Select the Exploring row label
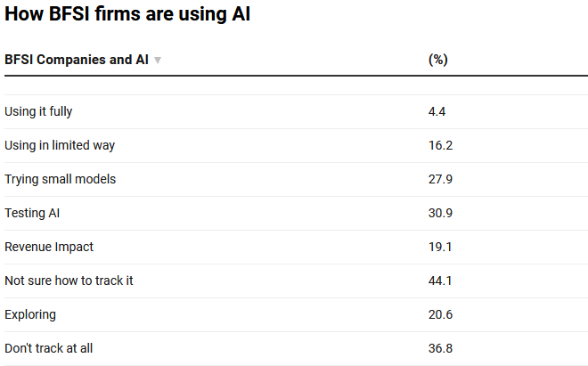Screen dimensions: 588x366 [x=30, y=314]
